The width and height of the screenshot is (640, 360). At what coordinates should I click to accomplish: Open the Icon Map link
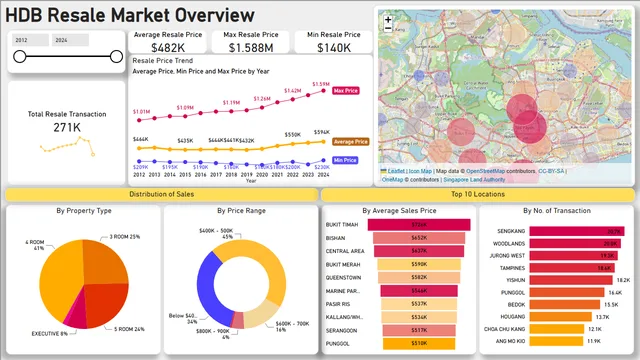click(x=420, y=171)
